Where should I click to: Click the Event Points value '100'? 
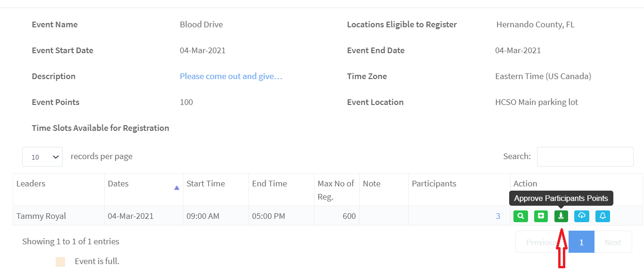pos(186,102)
